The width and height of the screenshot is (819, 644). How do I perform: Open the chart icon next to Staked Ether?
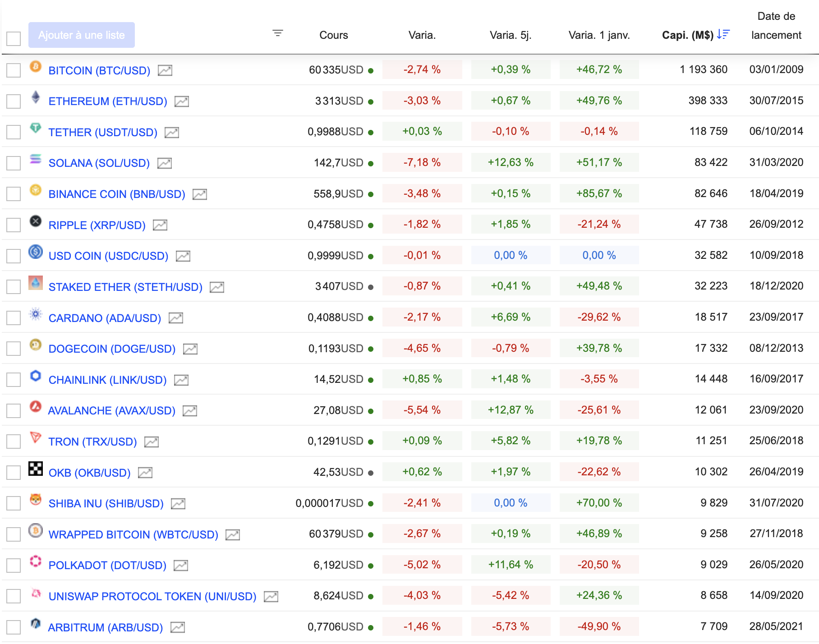(x=217, y=287)
